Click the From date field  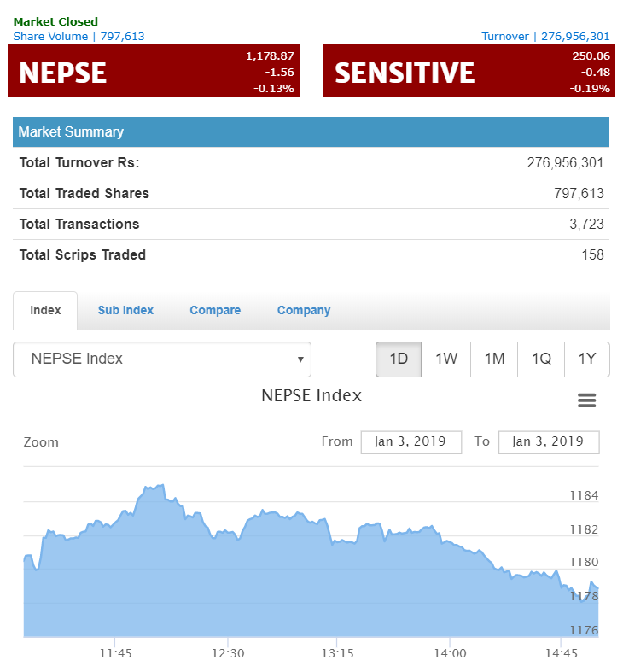click(x=410, y=441)
